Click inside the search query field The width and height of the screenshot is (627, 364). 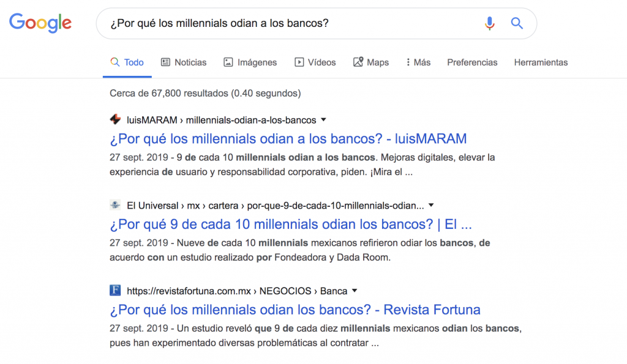[x=288, y=24]
